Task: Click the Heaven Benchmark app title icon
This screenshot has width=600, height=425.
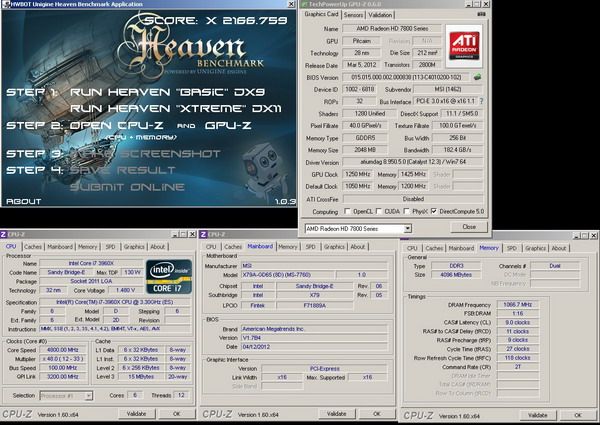Action: 5,4
